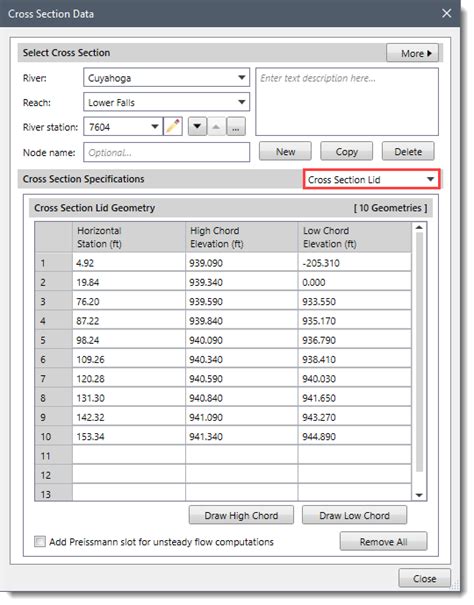Viewport: 474px width, 605px height.
Task: Select high chord cell 940.590
Action: pyautogui.click(x=242, y=379)
